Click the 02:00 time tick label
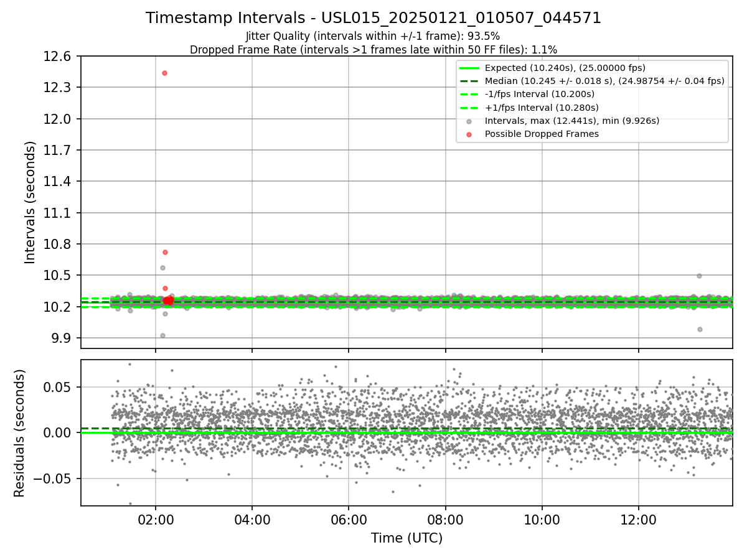Screen dimensions: 747x560 [155, 520]
